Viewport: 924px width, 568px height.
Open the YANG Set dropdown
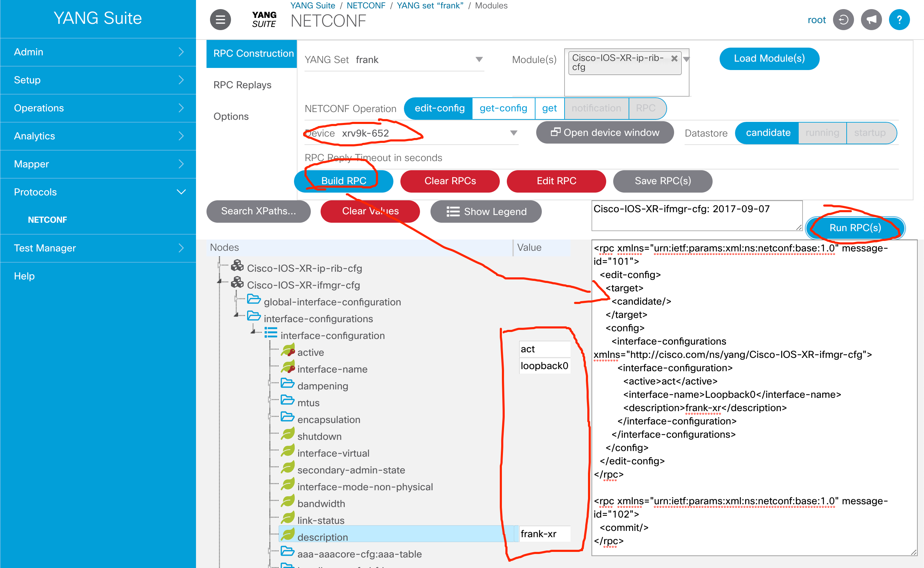[394, 60]
